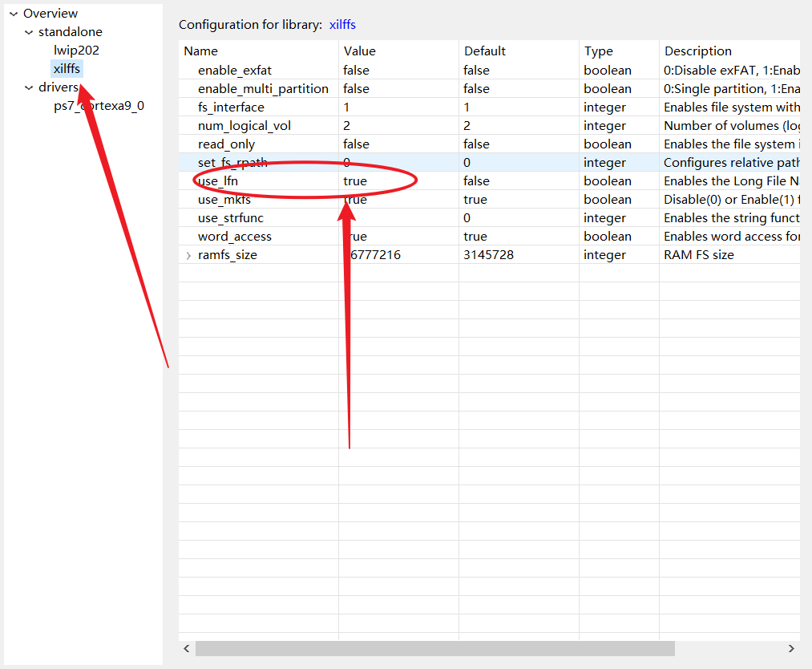Image resolution: width=812 pixels, height=669 pixels.
Task: Click the horizontal scrollbar thumb
Action: point(434,648)
